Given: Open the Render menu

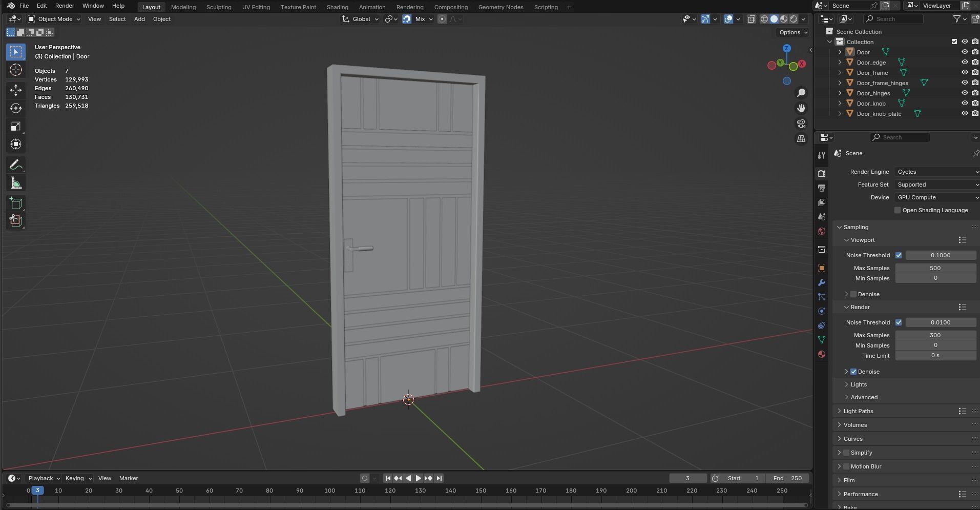Looking at the screenshot, I should 65,6.
